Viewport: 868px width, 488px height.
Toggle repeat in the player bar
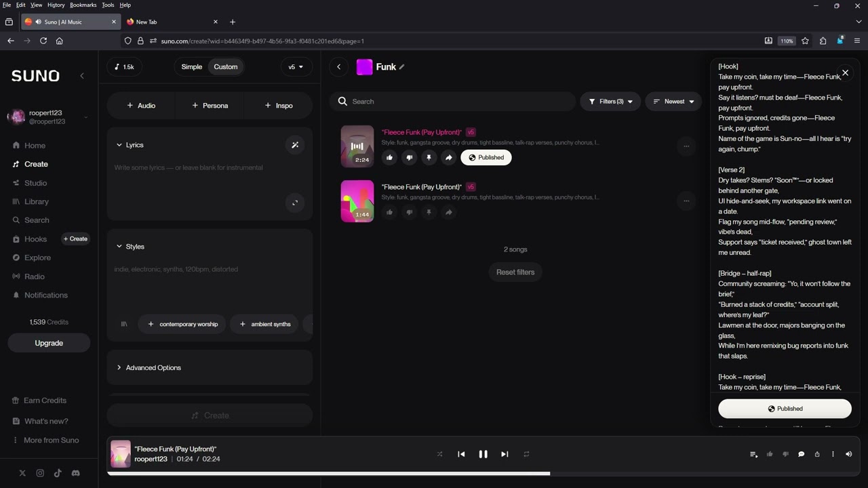526,454
